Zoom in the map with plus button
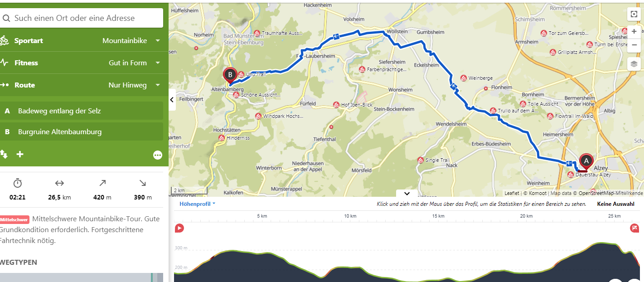This screenshot has width=644, height=282. (634, 32)
